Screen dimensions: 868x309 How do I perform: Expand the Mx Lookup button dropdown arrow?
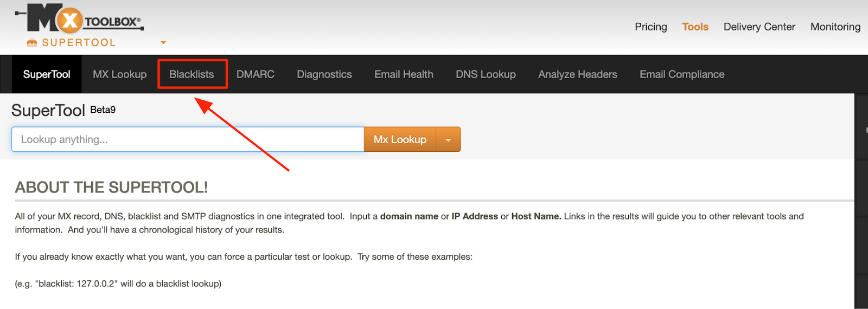click(x=448, y=139)
